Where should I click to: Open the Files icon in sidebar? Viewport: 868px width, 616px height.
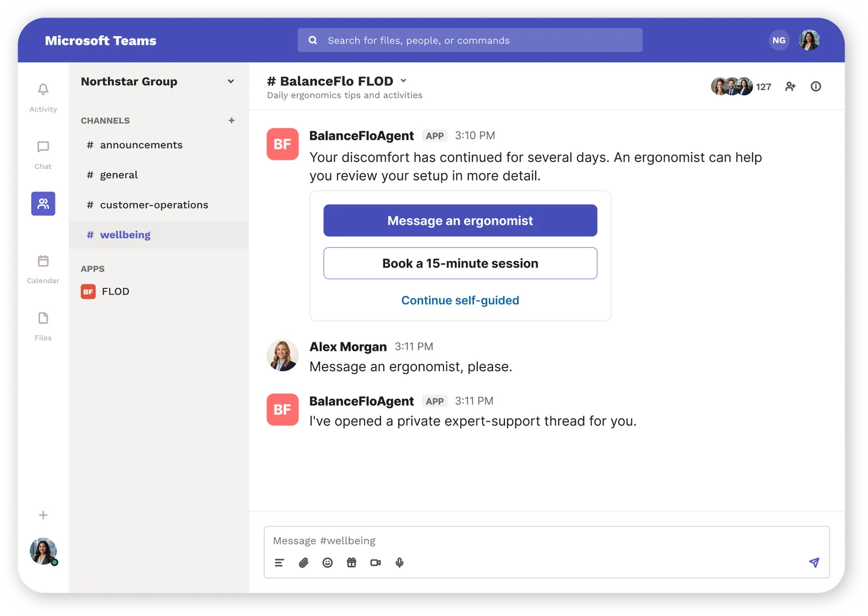[x=43, y=318]
